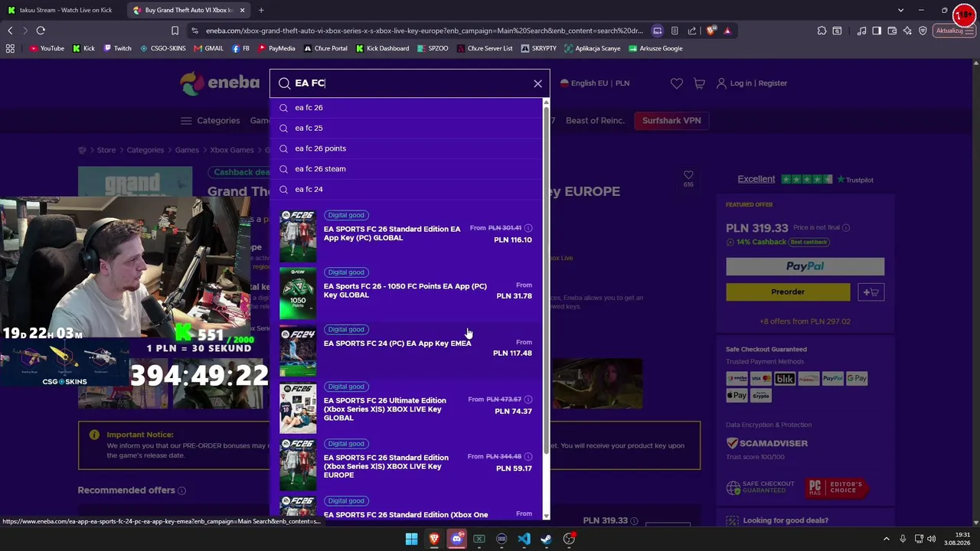This screenshot has width=980, height=551.
Task: Select the 'ea fc 26' search suggestion
Action: [407, 108]
